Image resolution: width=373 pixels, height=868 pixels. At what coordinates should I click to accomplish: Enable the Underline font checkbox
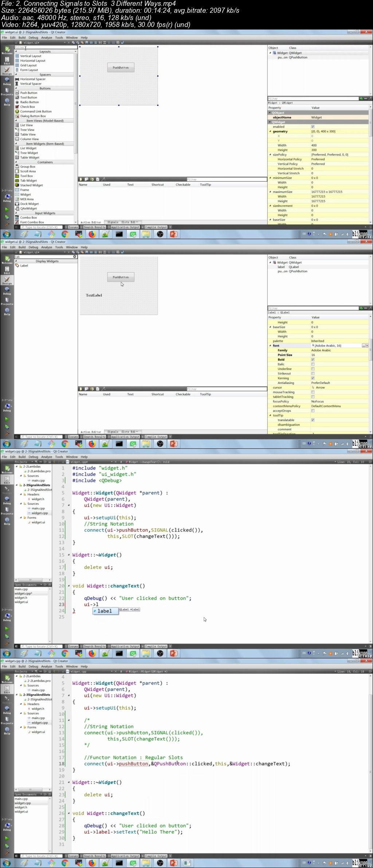(x=313, y=369)
